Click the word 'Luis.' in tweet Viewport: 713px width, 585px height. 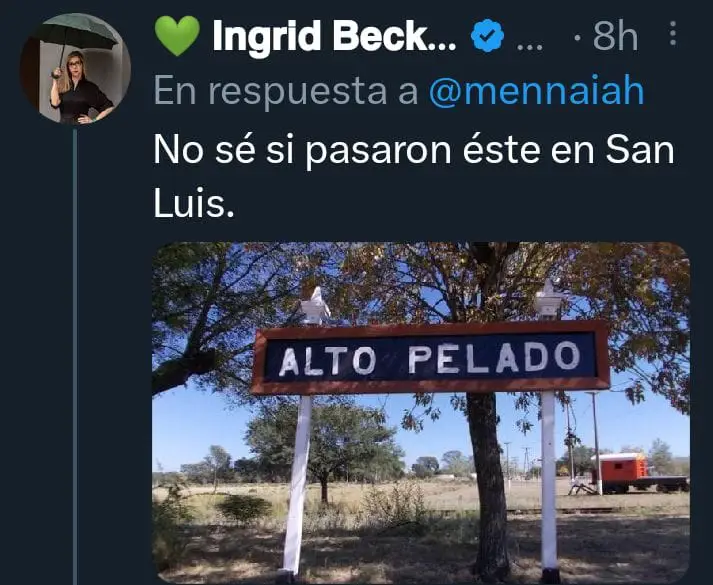pyautogui.click(x=194, y=204)
